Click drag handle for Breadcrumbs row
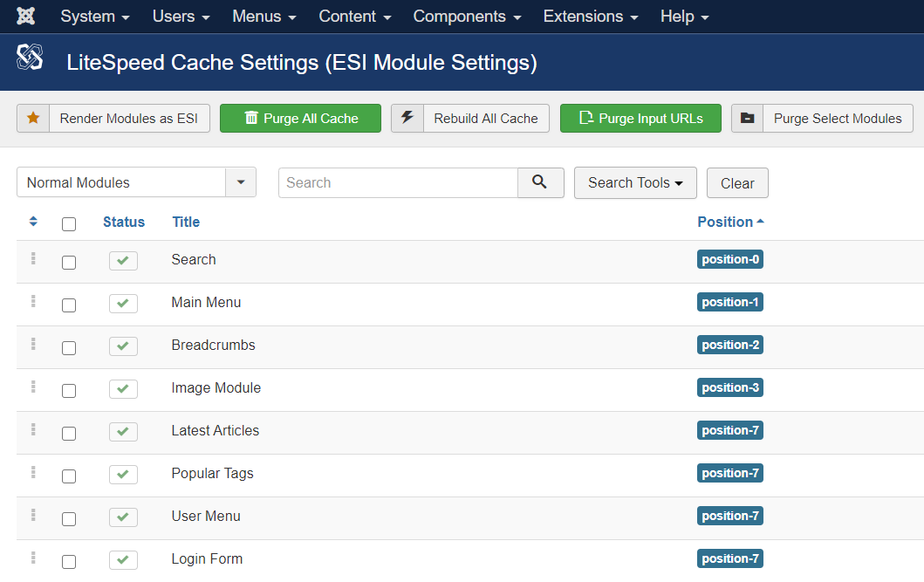The height and width of the screenshot is (582, 924). tap(33, 344)
